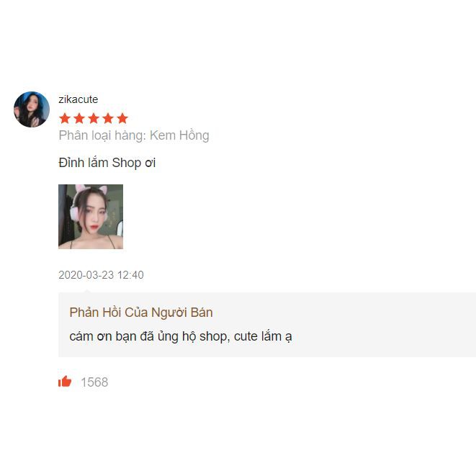Click the 'Phản Hồi Của Người Bán' heading

[x=141, y=313]
